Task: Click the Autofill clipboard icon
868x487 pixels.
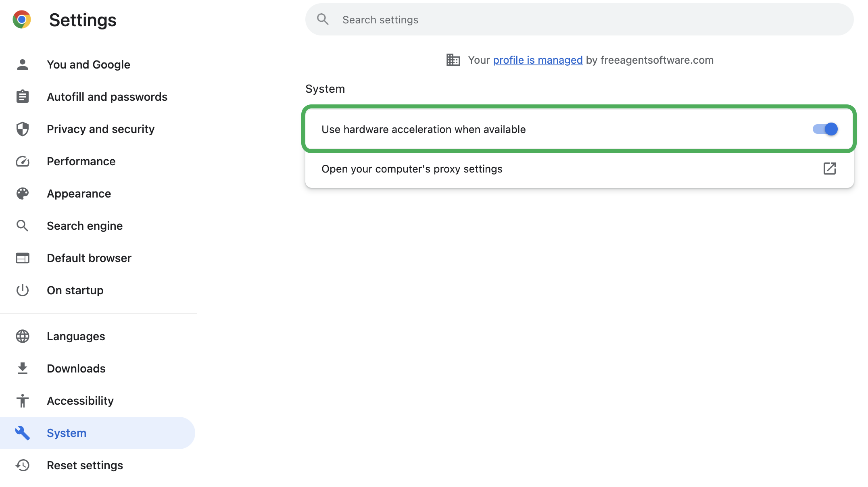Action: pos(23,97)
